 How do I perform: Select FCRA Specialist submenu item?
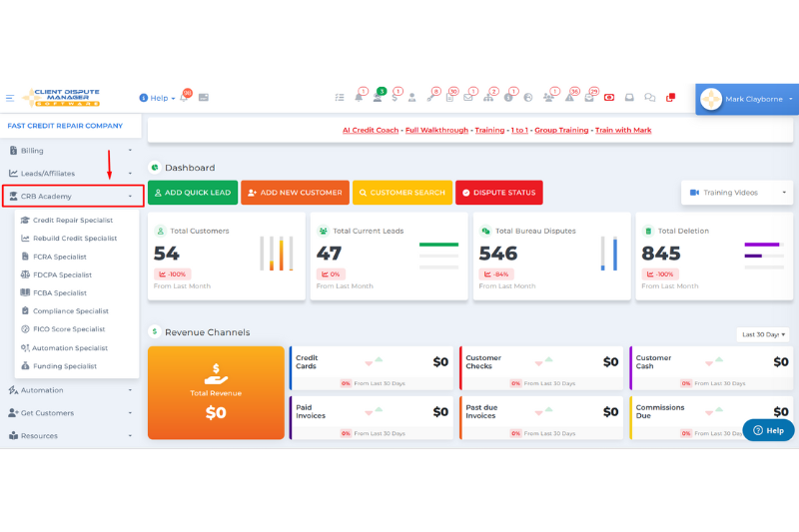coord(54,257)
